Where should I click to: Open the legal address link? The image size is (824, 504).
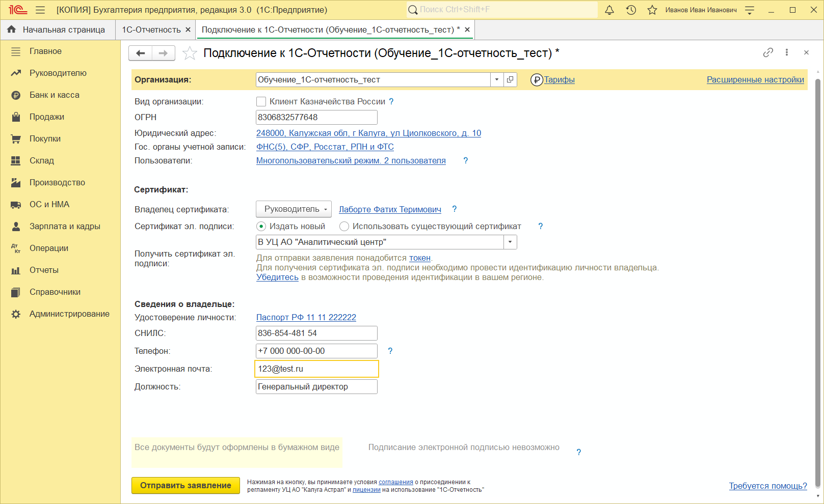click(x=368, y=133)
